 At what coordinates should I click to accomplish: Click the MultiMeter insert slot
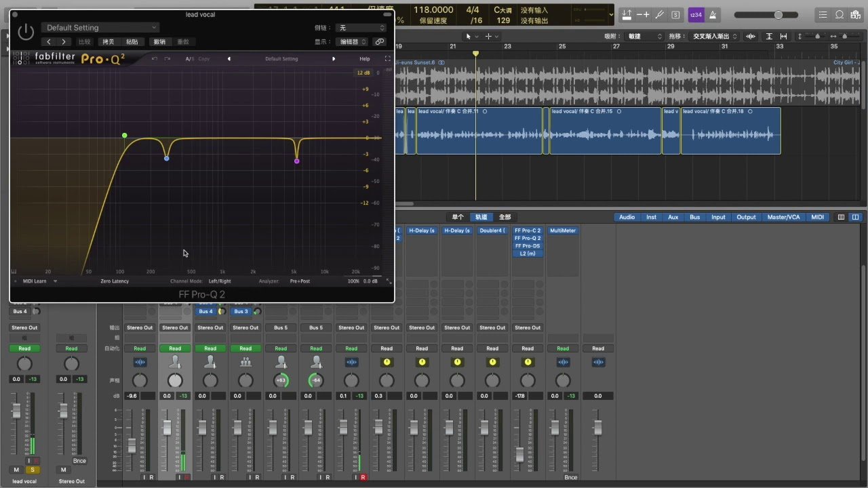563,230
